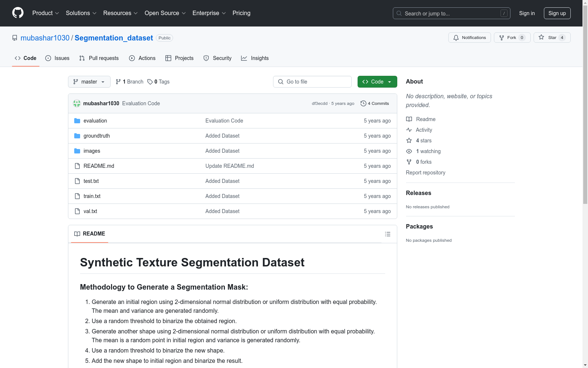Open the Segmentation_dataset repository link
The width and height of the screenshot is (588, 368).
(114, 38)
